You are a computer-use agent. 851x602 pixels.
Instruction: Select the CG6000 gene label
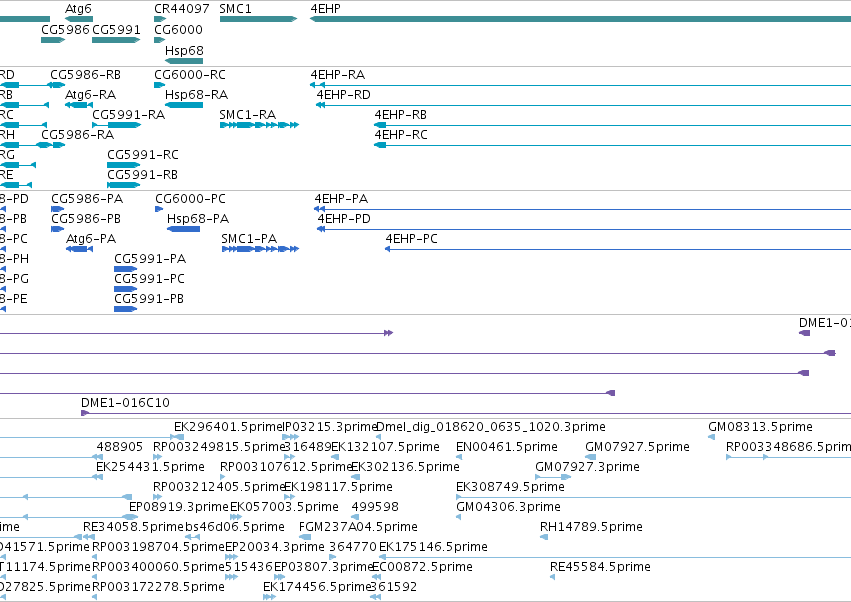pyautogui.click(x=178, y=29)
